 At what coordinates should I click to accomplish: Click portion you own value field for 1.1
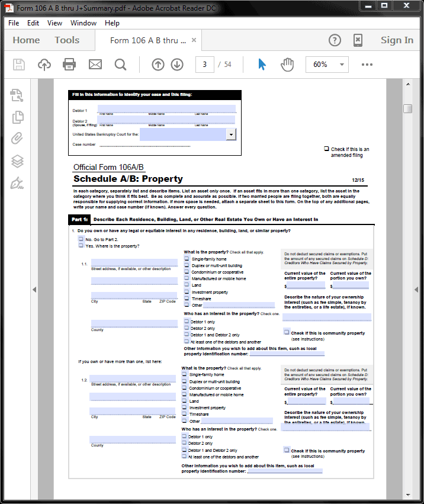(351, 285)
